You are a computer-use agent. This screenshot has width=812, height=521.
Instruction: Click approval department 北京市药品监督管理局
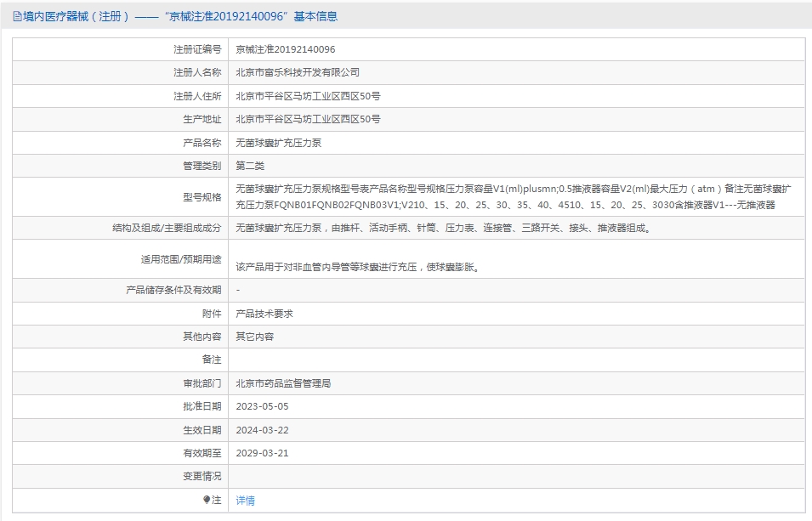pyautogui.click(x=283, y=383)
